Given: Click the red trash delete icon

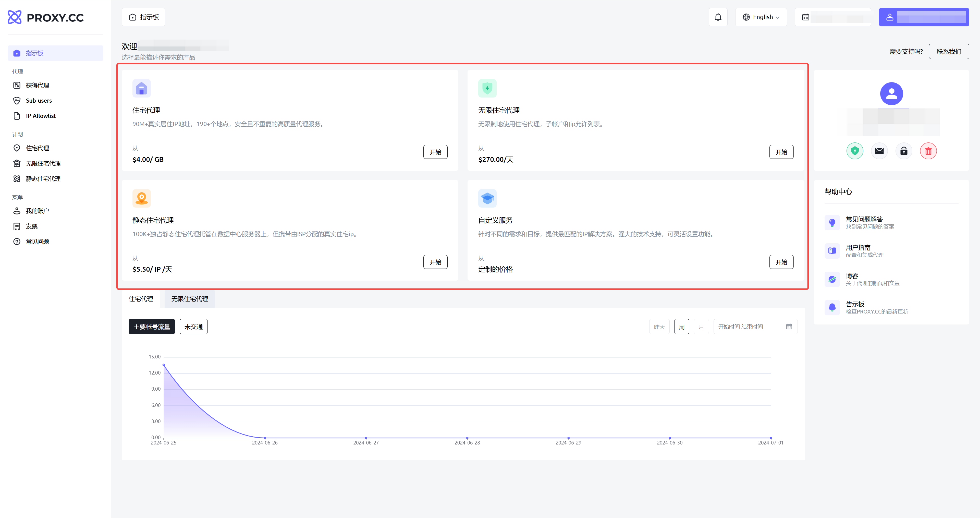Looking at the screenshot, I should coord(928,151).
